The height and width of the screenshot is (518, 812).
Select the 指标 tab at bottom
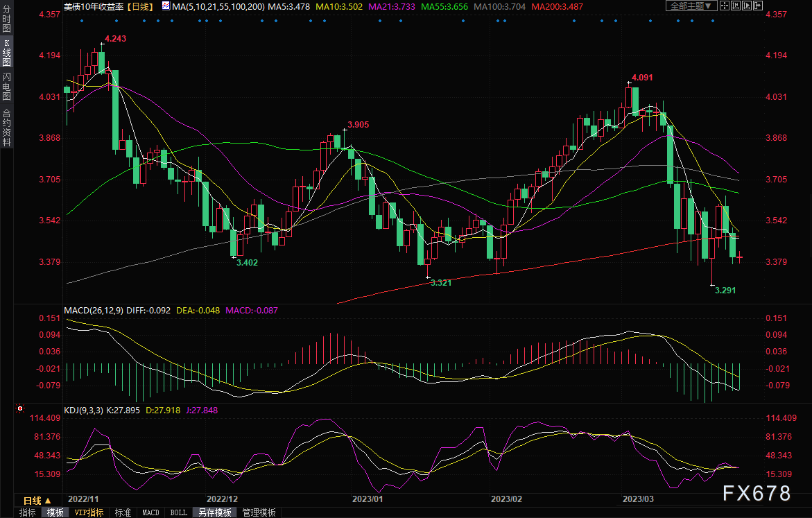pyautogui.click(x=28, y=512)
